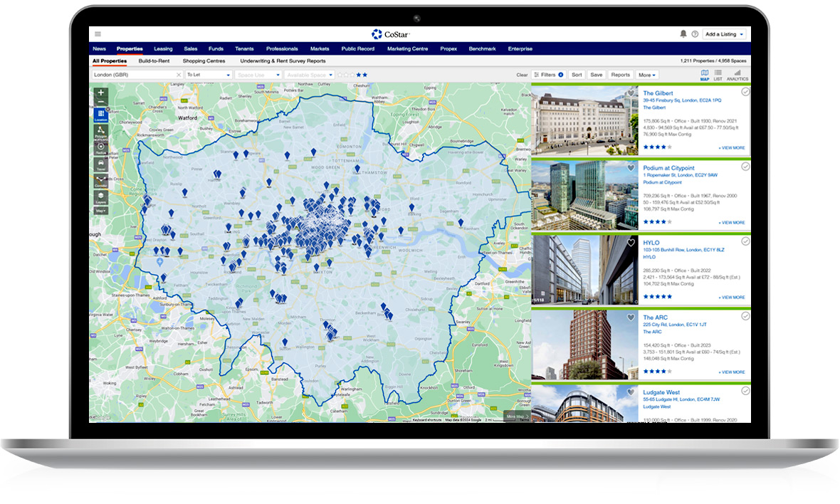Open the Sales menu

coord(191,48)
